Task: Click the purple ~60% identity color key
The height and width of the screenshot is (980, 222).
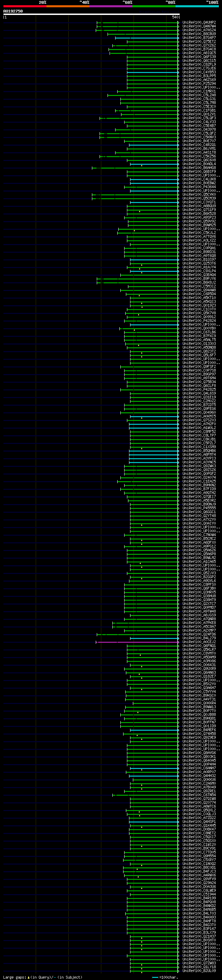Action: click(111, 6)
